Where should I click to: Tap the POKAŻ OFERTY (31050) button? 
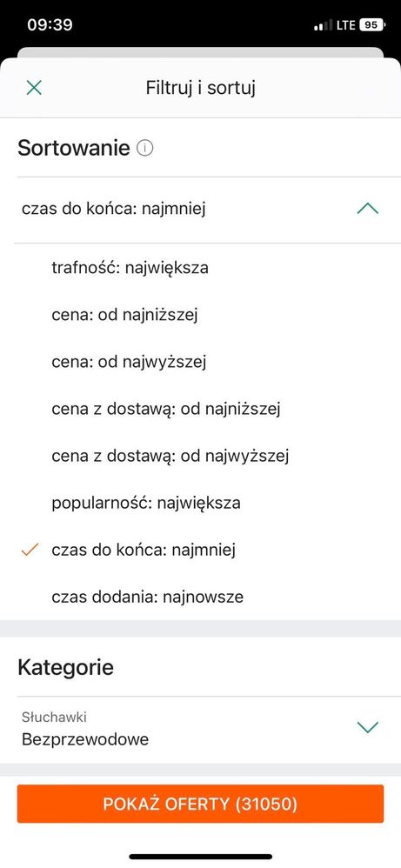(x=200, y=804)
